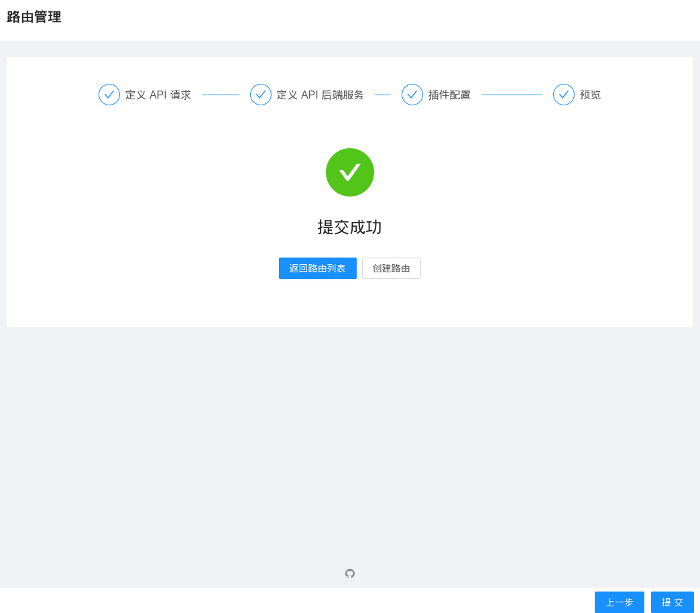
Task: Go back with the 上一步 button
Action: pos(619,602)
